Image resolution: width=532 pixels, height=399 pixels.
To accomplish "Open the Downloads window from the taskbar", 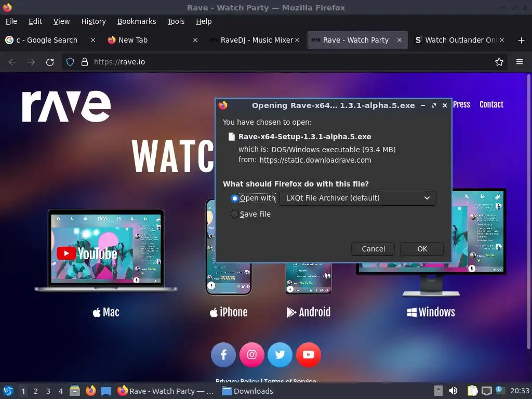I will [x=247, y=391].
